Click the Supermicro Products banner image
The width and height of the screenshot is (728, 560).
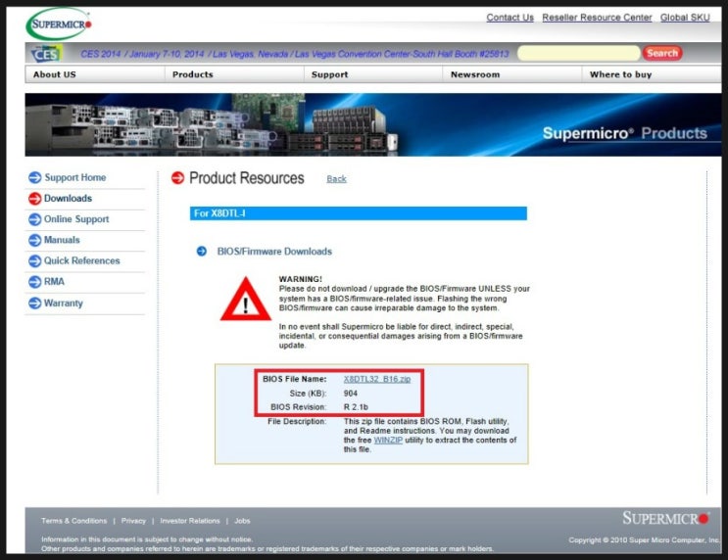pyautogui.click(x=373, y=124)
